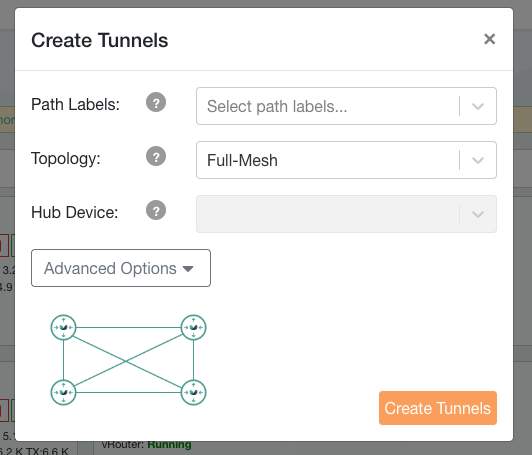Click the Path Labels help icon
Image resolution: width=532 pixels, height=455 pixels.
click(x=156, y=102)
